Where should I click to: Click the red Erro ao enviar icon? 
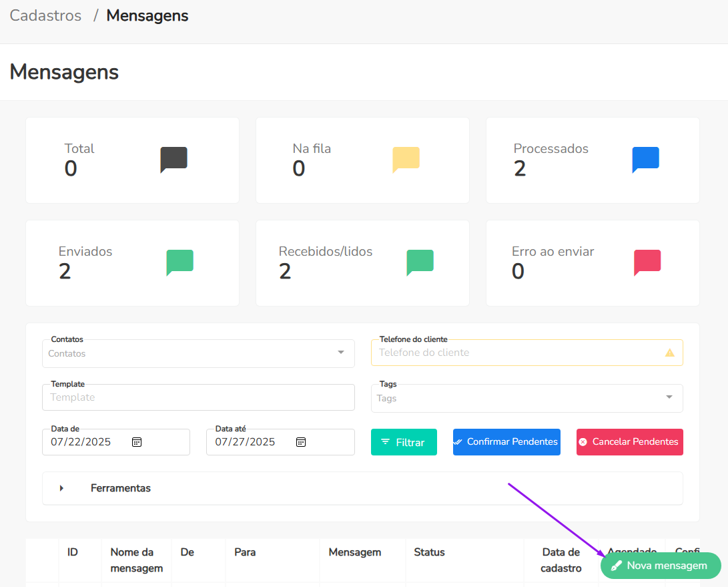(x=647, y=262)
